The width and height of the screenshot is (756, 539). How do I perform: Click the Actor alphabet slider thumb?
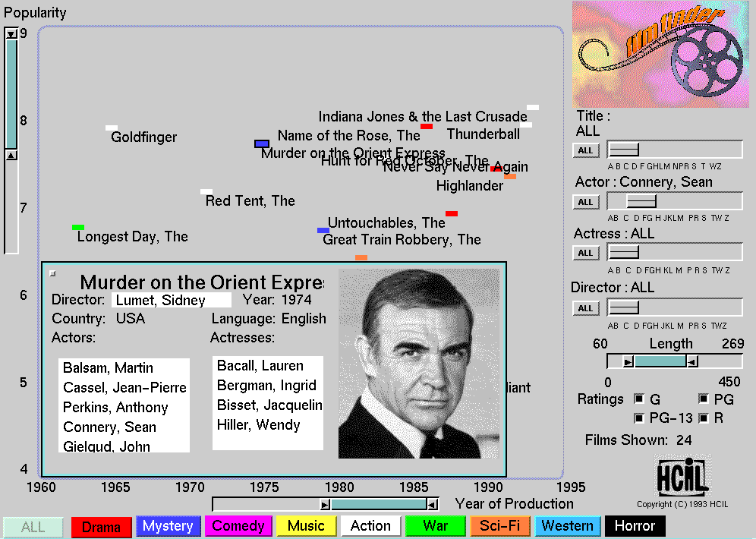click(x=641, y=201)
